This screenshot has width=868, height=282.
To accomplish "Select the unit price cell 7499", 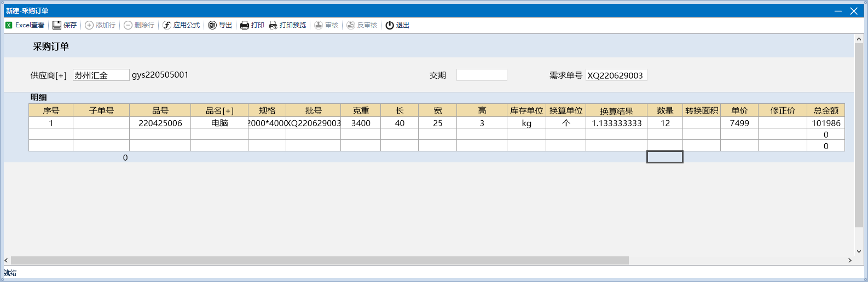I will pyautogui.click(x=739, y=123).
